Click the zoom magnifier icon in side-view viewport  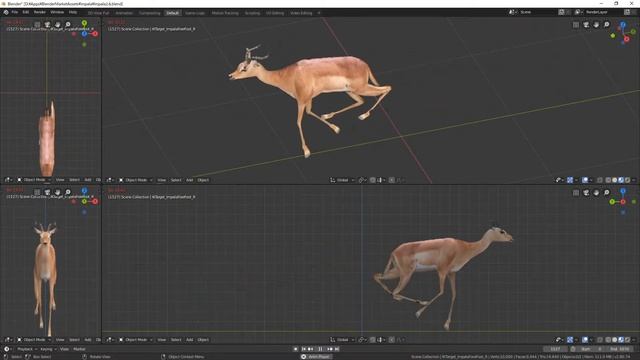click(x=607, y=193)
